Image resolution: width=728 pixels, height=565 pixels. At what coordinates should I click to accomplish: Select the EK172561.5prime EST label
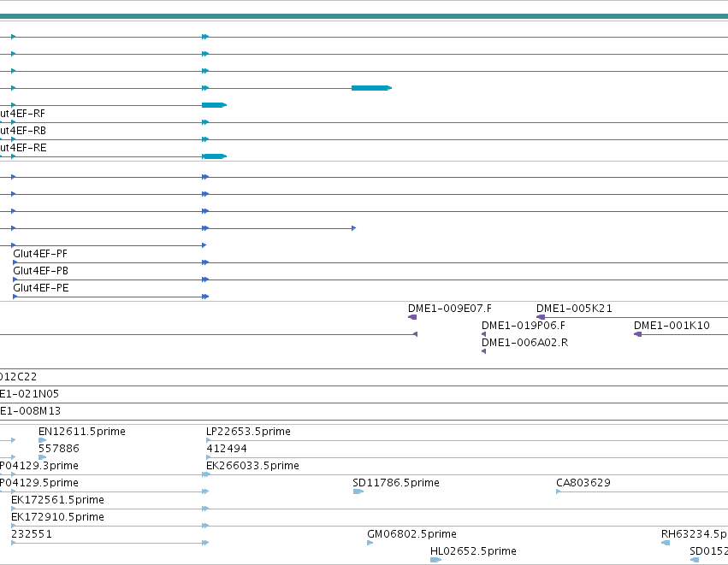click(57, 500)
